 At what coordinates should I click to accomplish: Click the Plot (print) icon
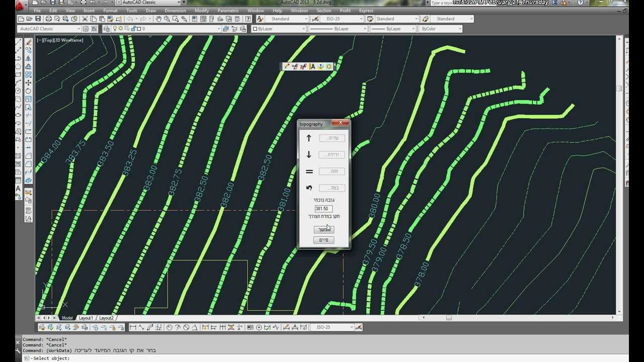(x=49, y=19)
